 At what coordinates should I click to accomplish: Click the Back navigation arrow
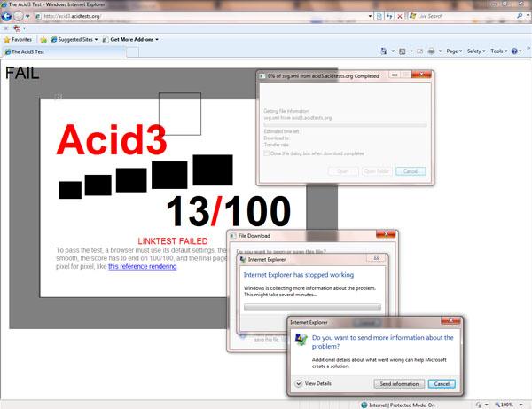coord(6,16)
